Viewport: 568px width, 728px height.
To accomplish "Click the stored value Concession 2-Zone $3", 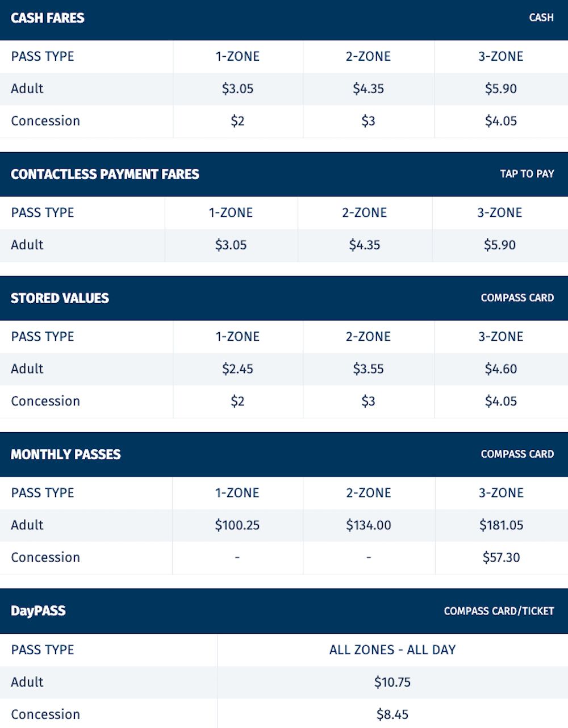I will (368, 401).
